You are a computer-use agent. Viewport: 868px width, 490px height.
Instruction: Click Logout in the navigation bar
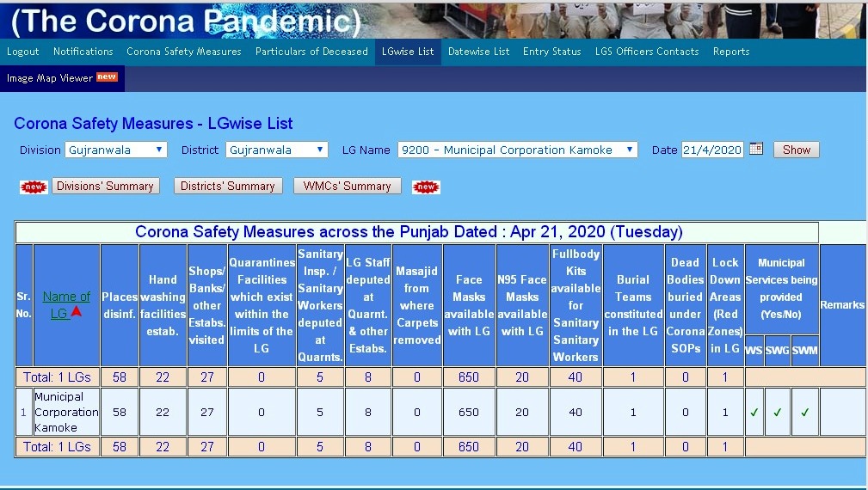tap(22, 52)
